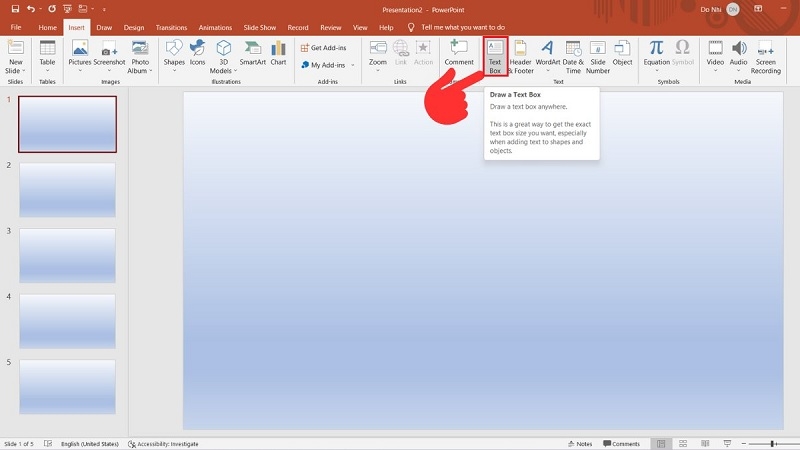Undo the last action
Viewport: 800px width, 450px height.
pyautogui.click(x=31, y=9)
